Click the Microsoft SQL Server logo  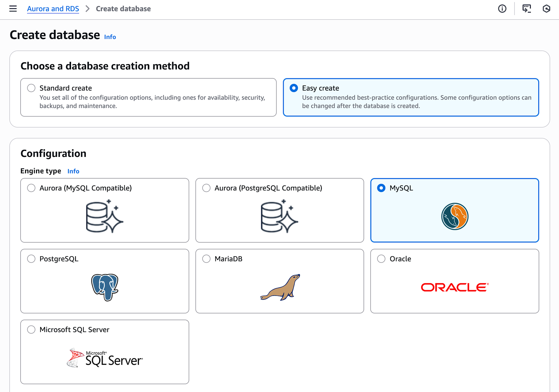pyautogui.click(x=105, y=358)
